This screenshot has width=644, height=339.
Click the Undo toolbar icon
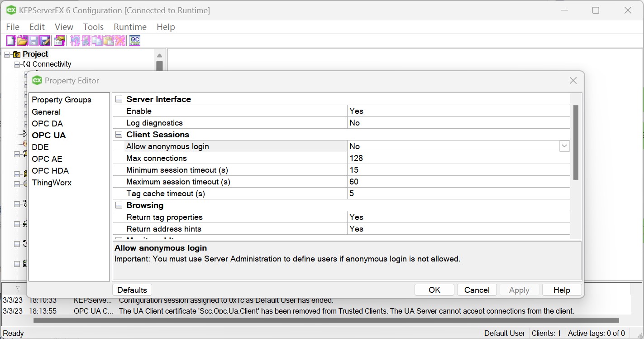[x=75, y=40]
